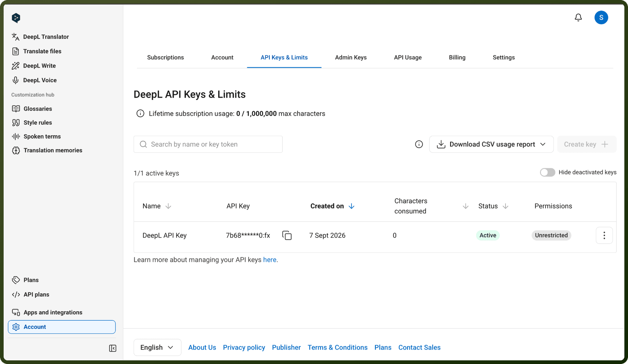Image resolution: width=628 pixels, height=364 pixels.
Task: Click the DeepL logo icon
Action: (x=16, y=18)
